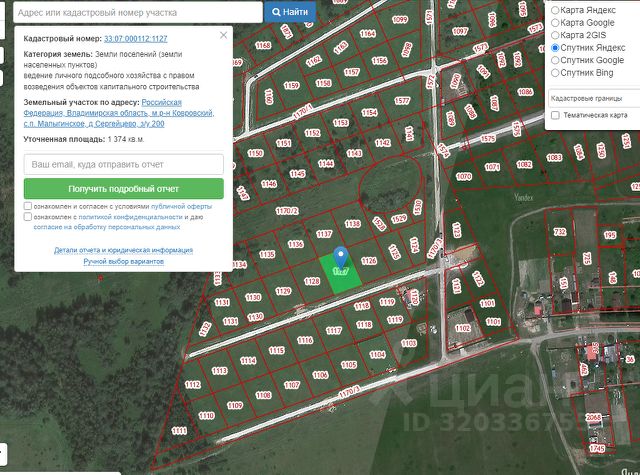Image resolution: width=640 pixels, height=475 pixels.
Task: Check the public offer agreement checkbox
Action: [x=28, y=206]
